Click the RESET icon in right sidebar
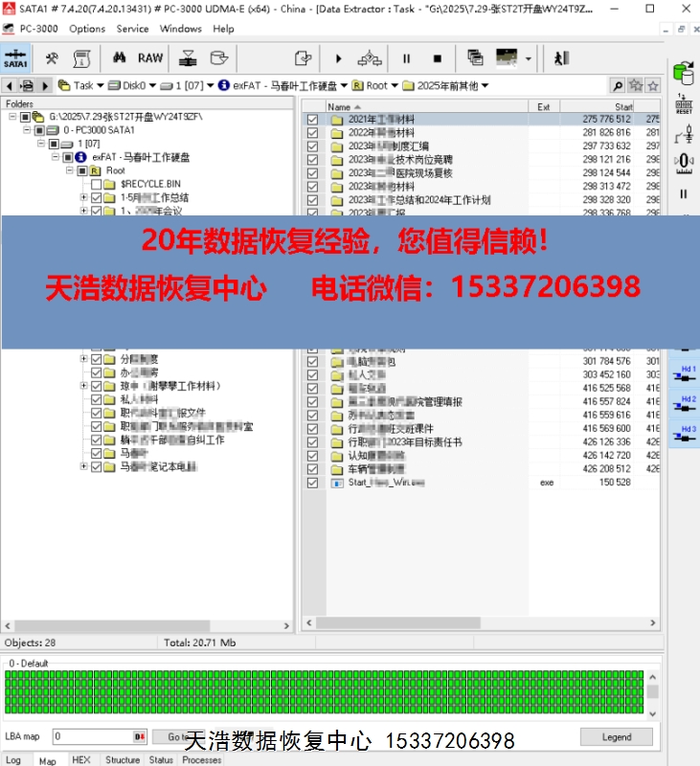 tap(684, 104)
